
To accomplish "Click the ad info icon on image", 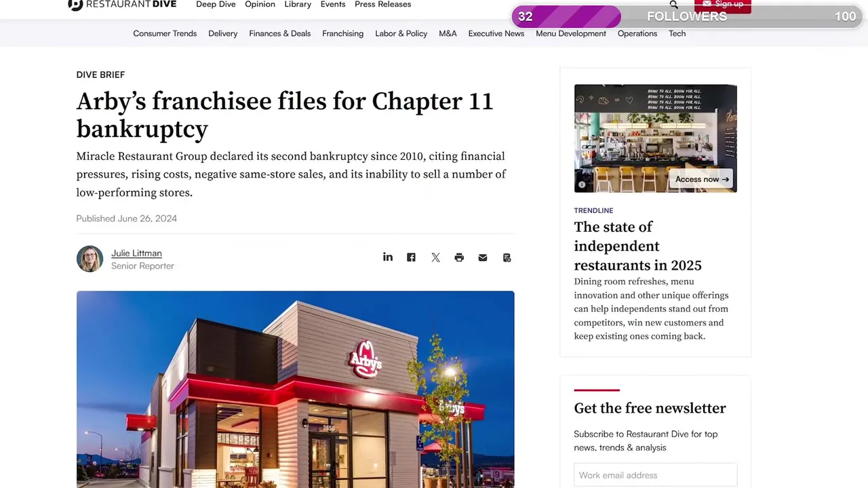I will [x=581, y=184].
